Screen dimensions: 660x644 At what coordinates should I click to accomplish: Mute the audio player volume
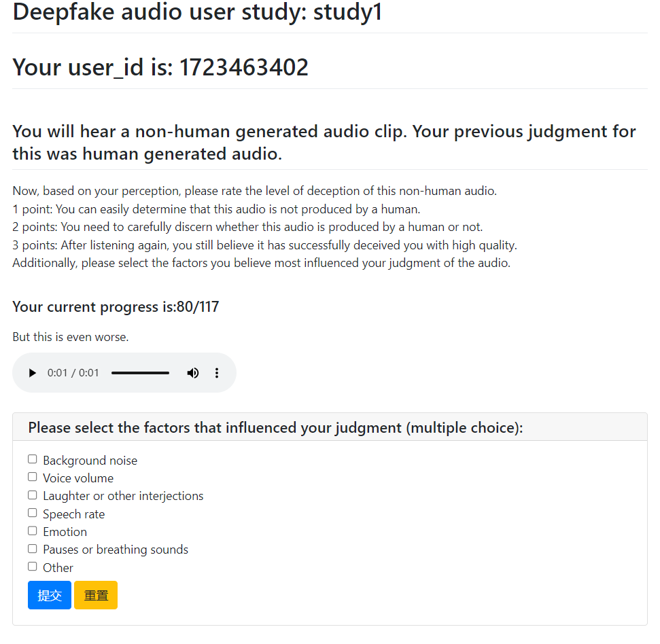pos(193,373)
